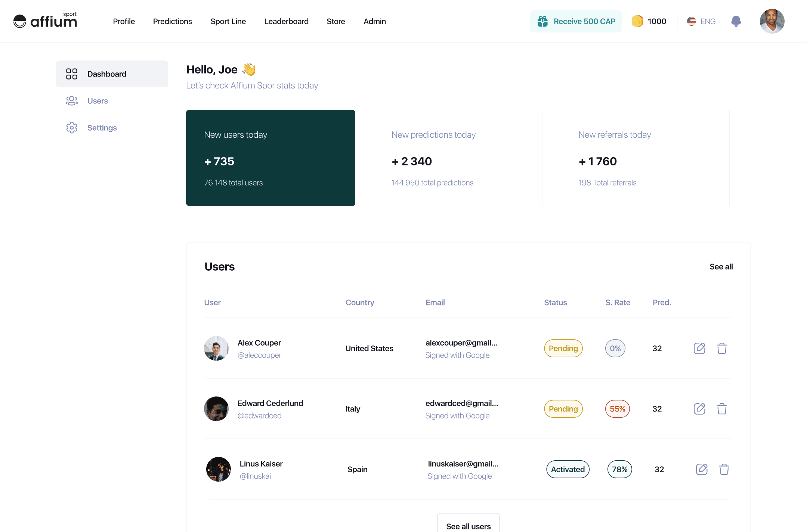Delete Edward Cederlund using trash icon
The image size is (807, 532).
click(721, 409)
